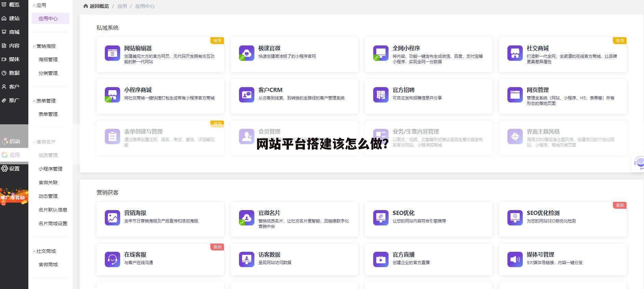Select the 启动 item in main sidebar
644x289 pixels.
click(14, 141)
